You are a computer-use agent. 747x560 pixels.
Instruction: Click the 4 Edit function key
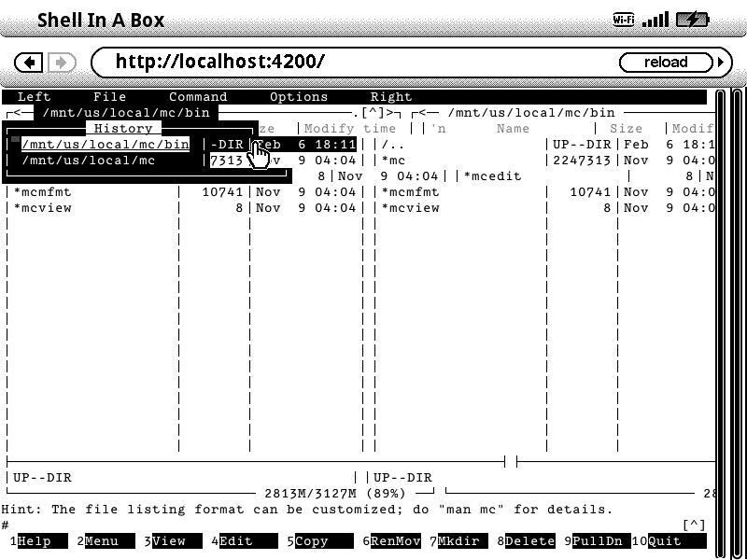click(245, 541)
